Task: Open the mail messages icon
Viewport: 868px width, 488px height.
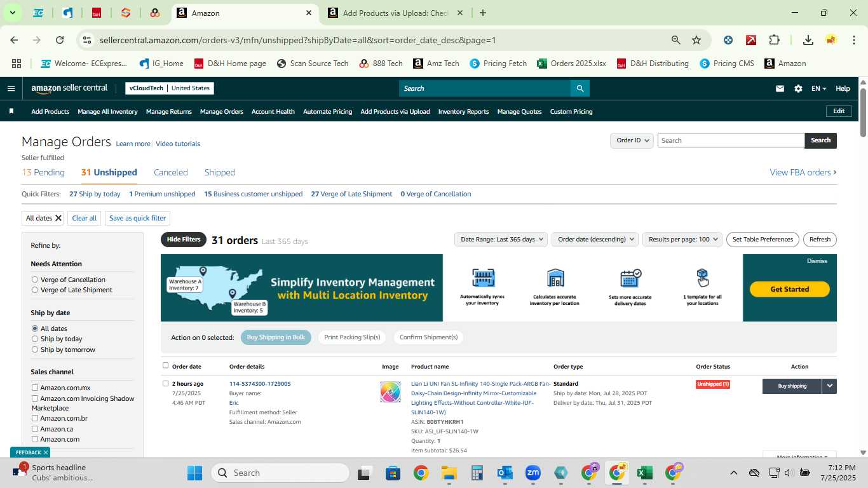Action: pyautogui.click(x=780, y=89)
